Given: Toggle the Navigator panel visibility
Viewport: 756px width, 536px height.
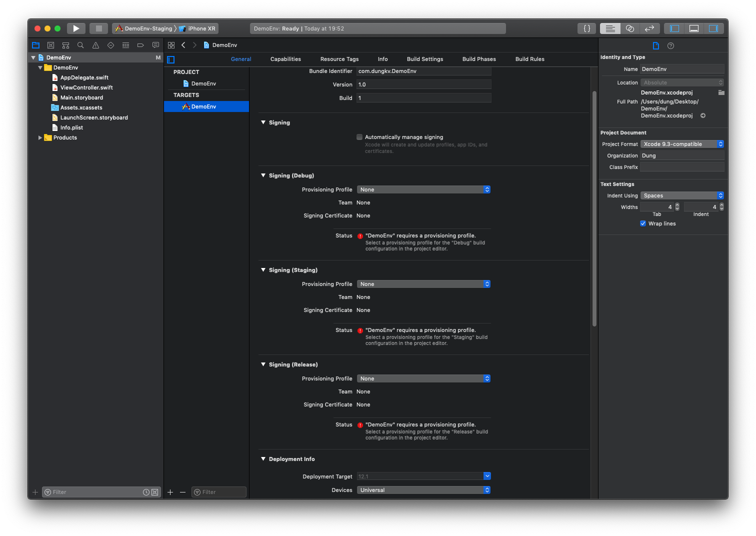Looking at the screenshot, I should point(674,28).
